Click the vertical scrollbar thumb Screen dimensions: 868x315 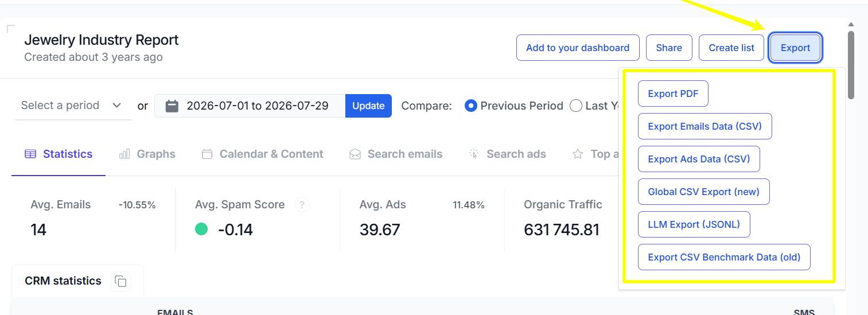click(851, 64)
